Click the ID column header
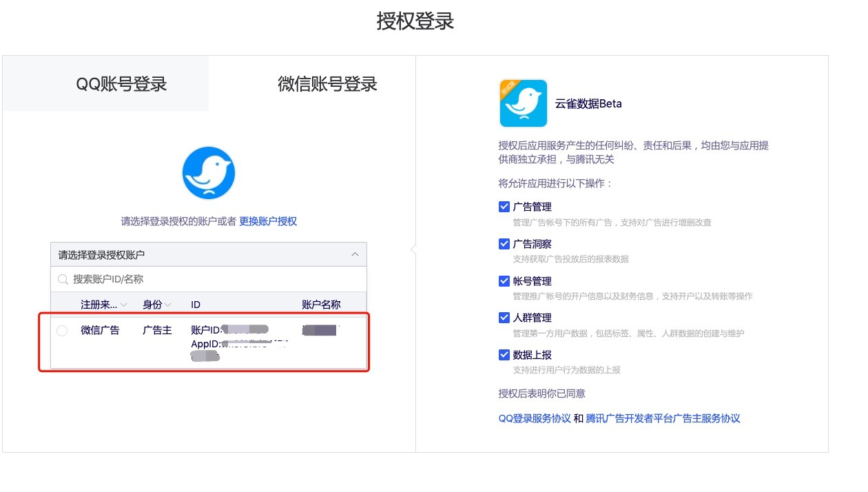This screenshot has height=492, width=868. [196, 305]
